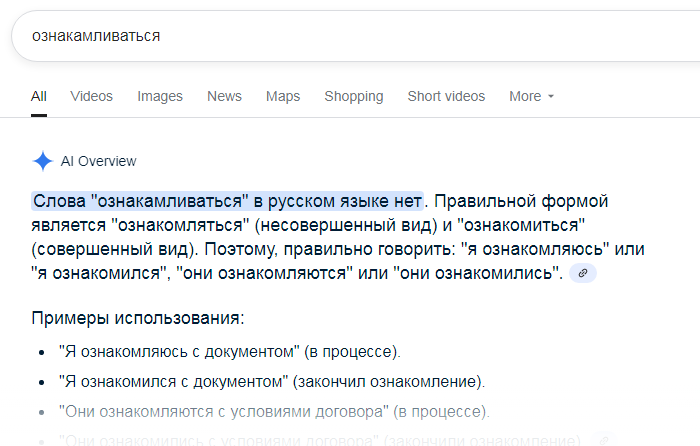
Task: Click the Примеры использования heading
Action: (x=138, y=318)
